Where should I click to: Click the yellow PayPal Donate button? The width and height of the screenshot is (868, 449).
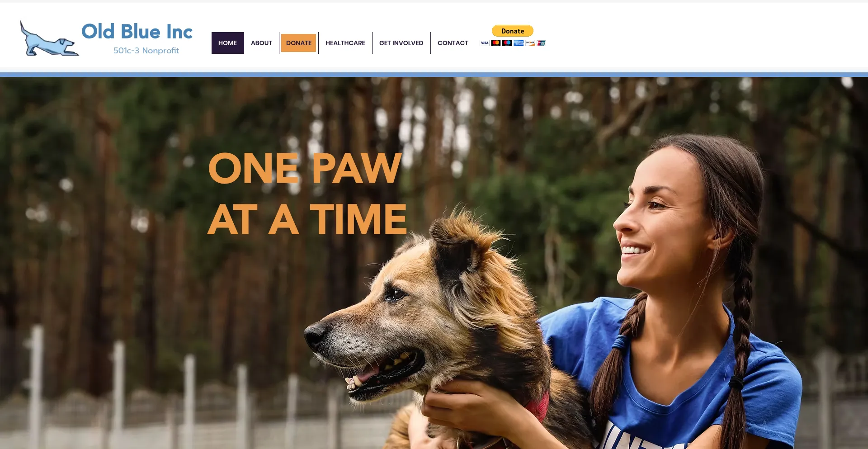coord(513,31)
